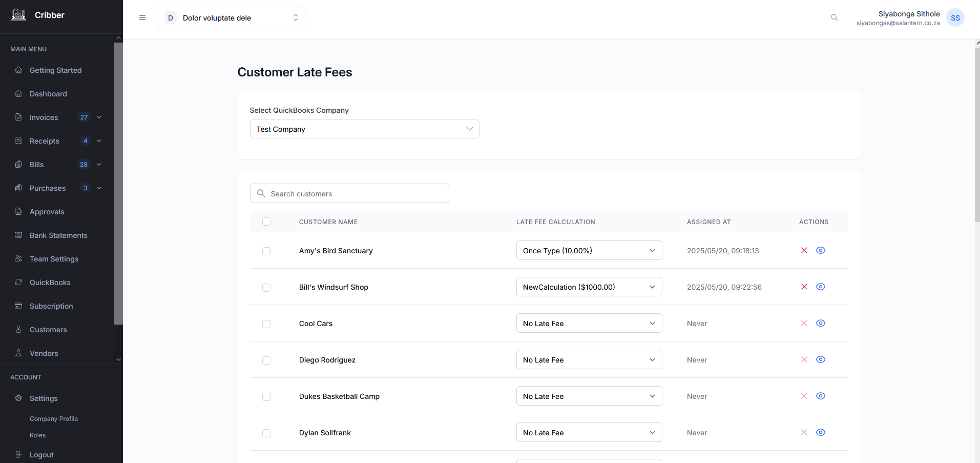
Task: Click the Cribber logo icon
Action: (18, 15)
